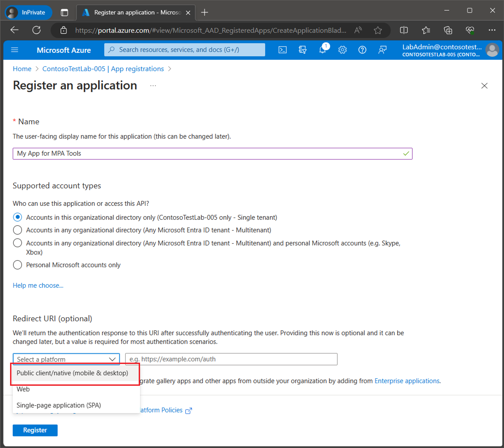Activate Read aloud in address bar
This screenshot has height=448, width=504.
pos(358,30)
